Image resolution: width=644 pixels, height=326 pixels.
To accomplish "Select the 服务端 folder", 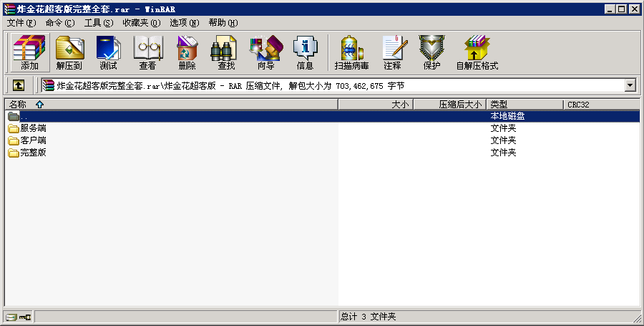I will click(33, 128).
